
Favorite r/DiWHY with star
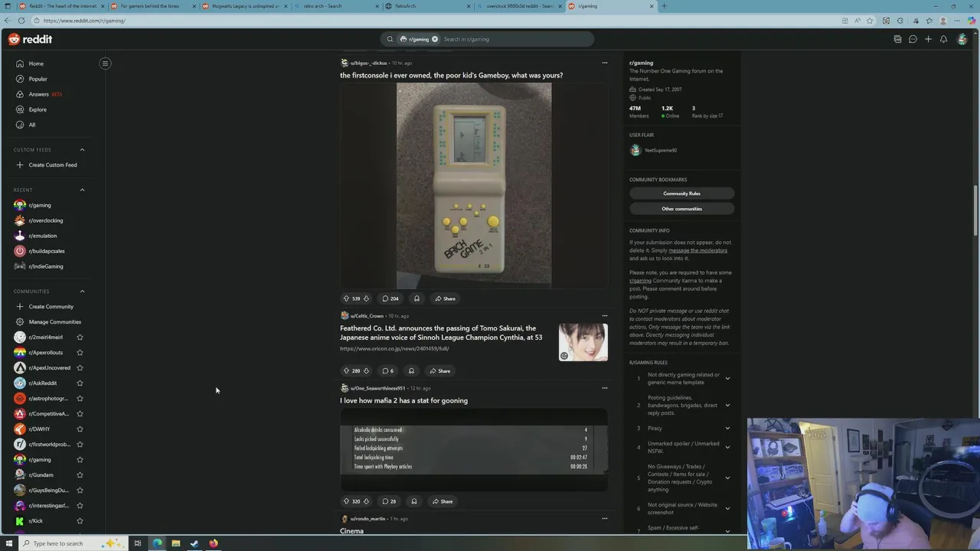tap(80, 429)
